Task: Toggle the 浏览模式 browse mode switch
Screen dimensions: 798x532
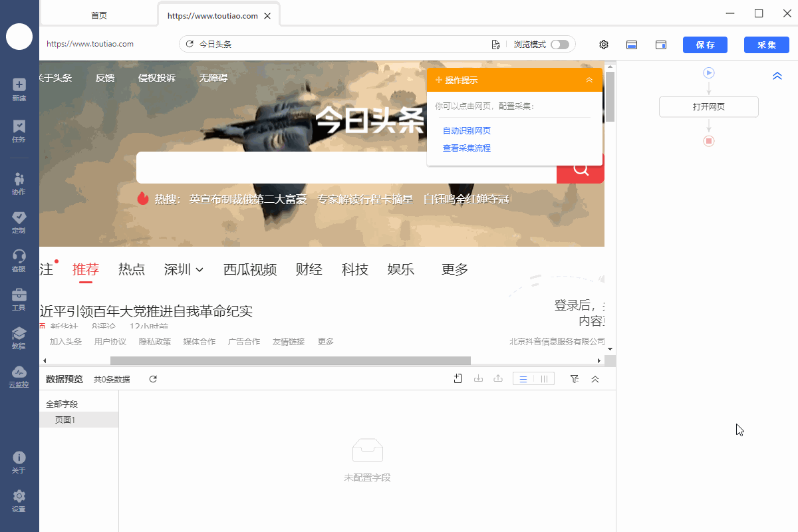Action: point(560,45)
